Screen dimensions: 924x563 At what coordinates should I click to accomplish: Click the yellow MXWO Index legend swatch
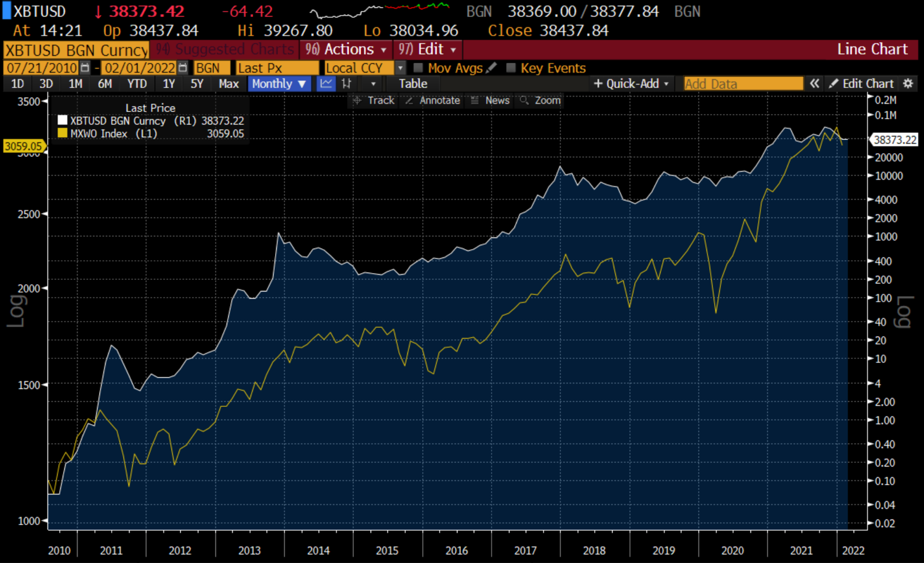pyautogui.click(x=62, y=133)
